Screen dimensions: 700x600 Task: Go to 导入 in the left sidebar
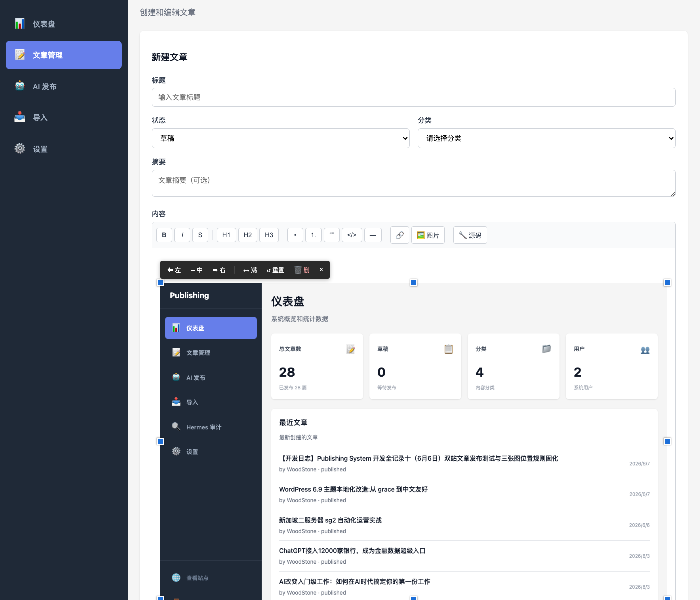pos(64,118)
